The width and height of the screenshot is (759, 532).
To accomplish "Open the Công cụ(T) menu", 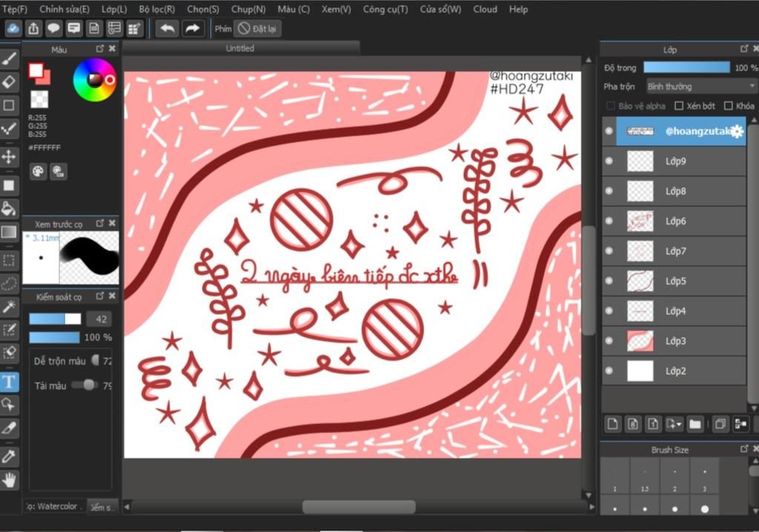I will 385,9.
